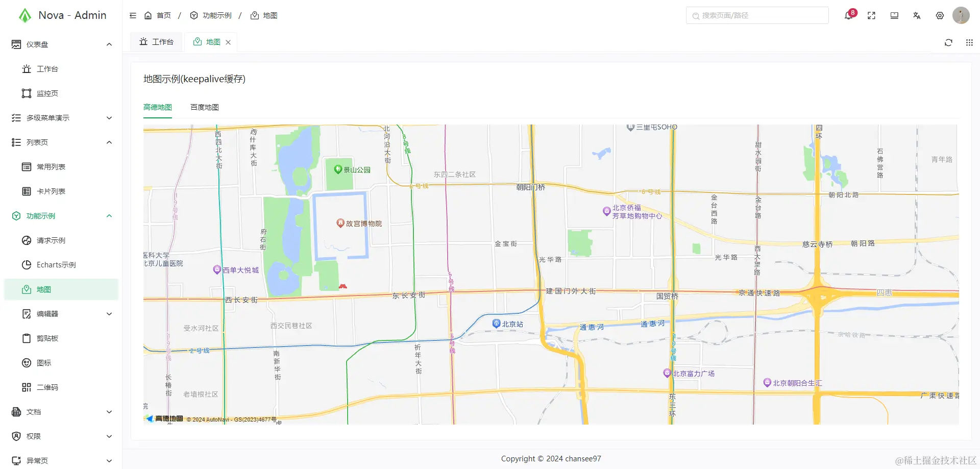Open the tab grid menu icon
The image size is (980, 469).
(x=969, y=42)
